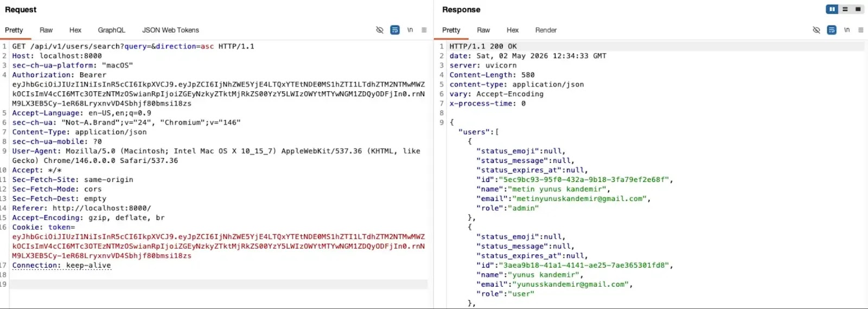Click the 'Host: localhost:8000' header

[x=57, y=56]
